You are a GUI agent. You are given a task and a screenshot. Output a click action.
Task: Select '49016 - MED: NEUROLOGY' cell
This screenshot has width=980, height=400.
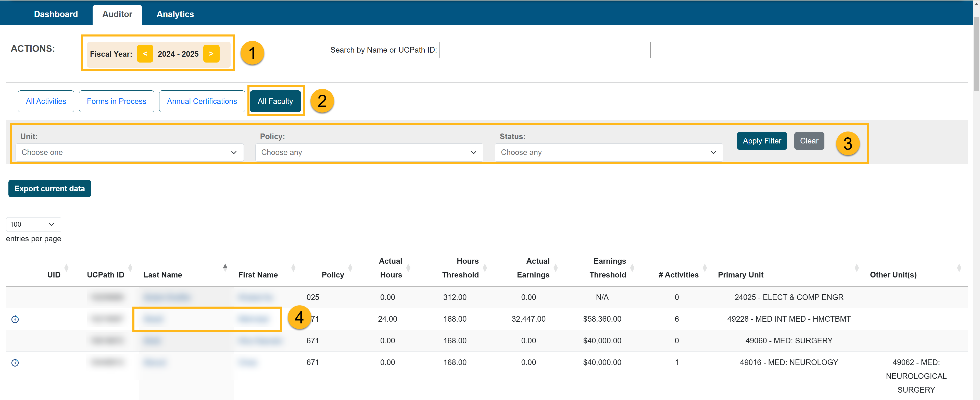pyautogui.click(x=789, y=362)
